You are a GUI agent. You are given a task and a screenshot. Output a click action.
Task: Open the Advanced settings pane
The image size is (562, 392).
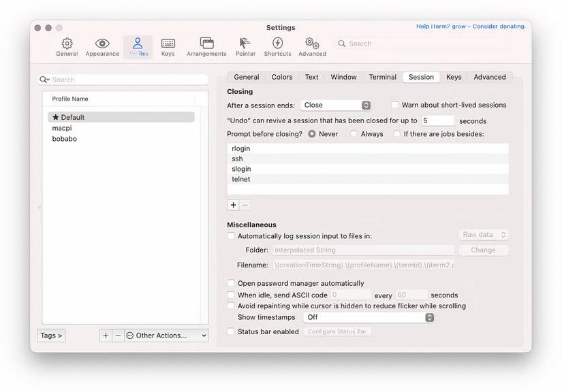(x=312, y=46)
